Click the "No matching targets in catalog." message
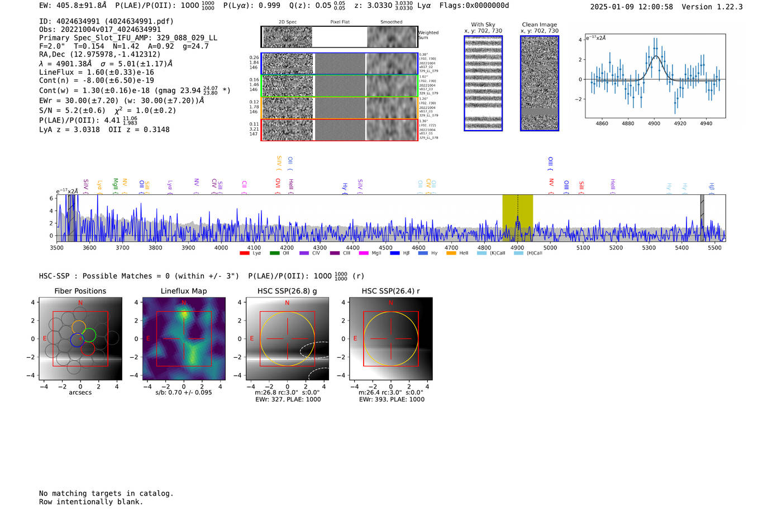 [106, 493]
